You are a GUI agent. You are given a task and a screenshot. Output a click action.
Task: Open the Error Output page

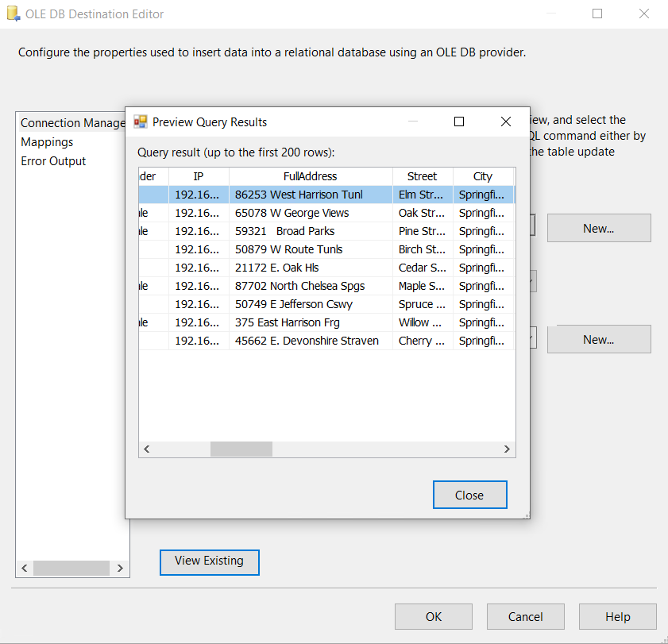point(53,161)
